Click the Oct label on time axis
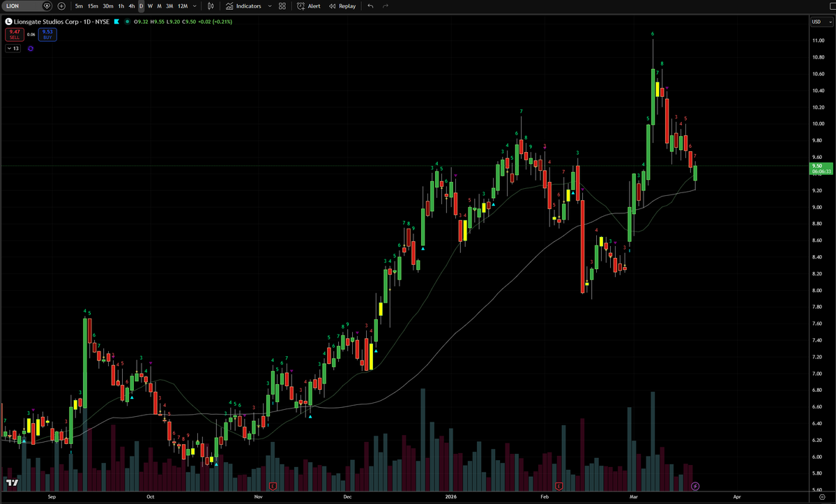The height and width of the screenshot is (504, 836). pyautogui.click(x=151, y=496)
